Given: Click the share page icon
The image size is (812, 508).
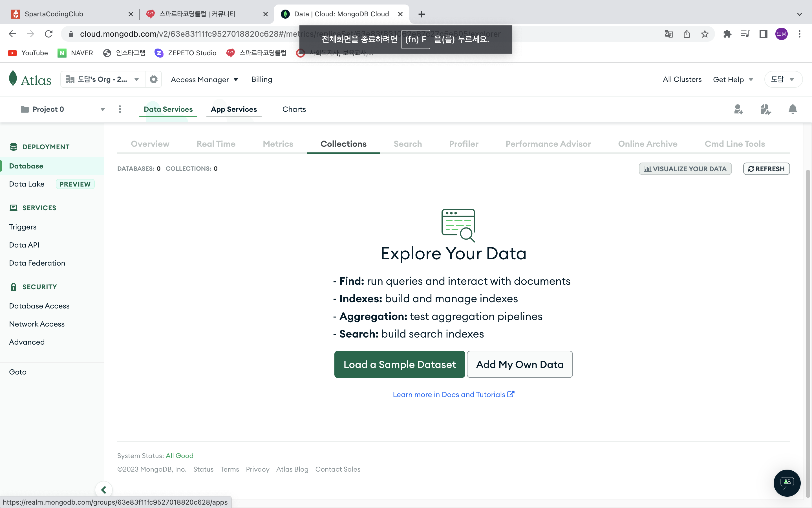Looking at the screenshot, I should pos(687,34).
